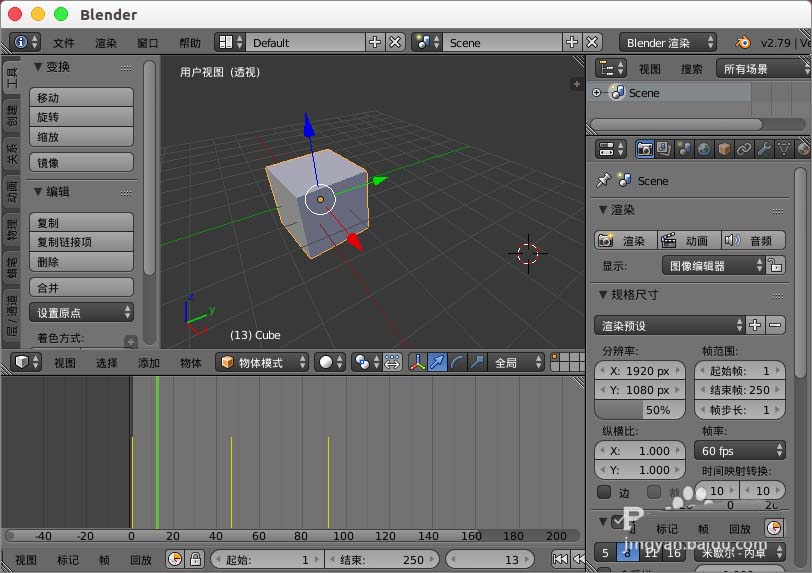Open the 60 fps frame rate dropdown
Viewport: 812px width, 573px height.
pyautogui.click(x=740, y=450)
